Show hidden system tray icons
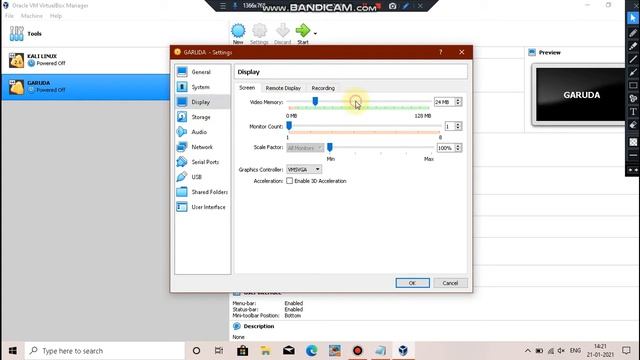The width and height of the screenshot is (640, 360). [527, 351]
